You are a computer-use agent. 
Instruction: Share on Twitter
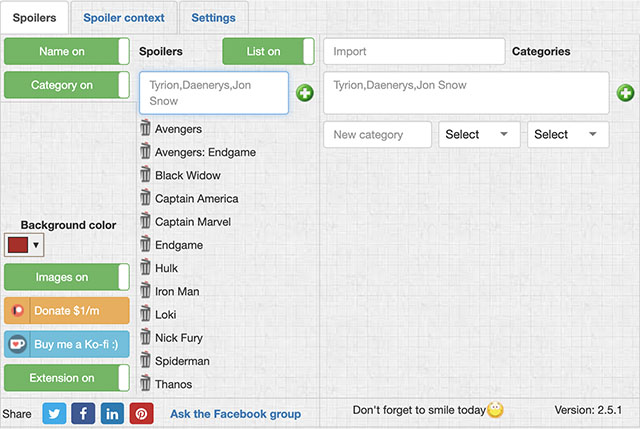tap(54, 413)
